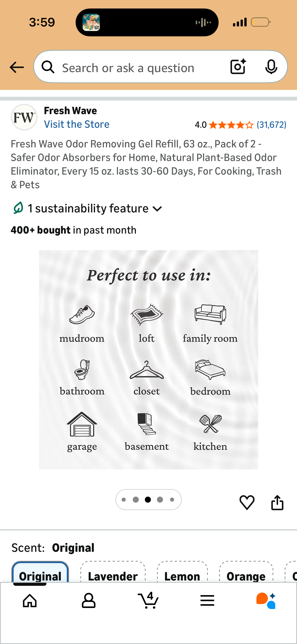Go to the Home tab
Image resolution: width=297 pixels, height=644 pixels.
pos(30,600)
